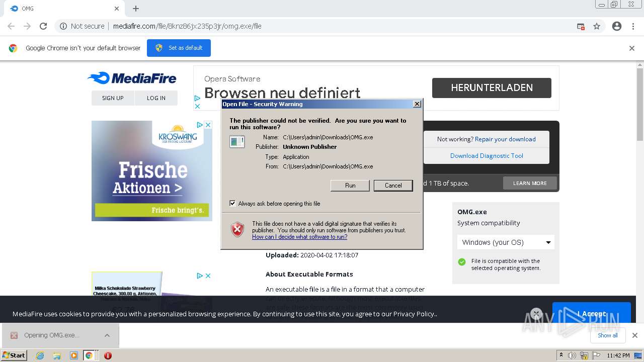
Task: Open the Kroswang Frische Aktionen ad
Action: point(152,171)
